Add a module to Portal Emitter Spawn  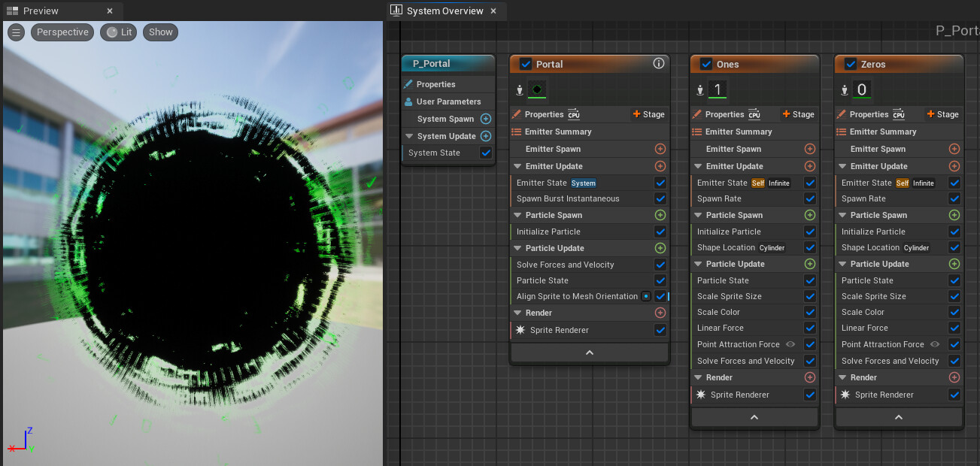point(660,149)
